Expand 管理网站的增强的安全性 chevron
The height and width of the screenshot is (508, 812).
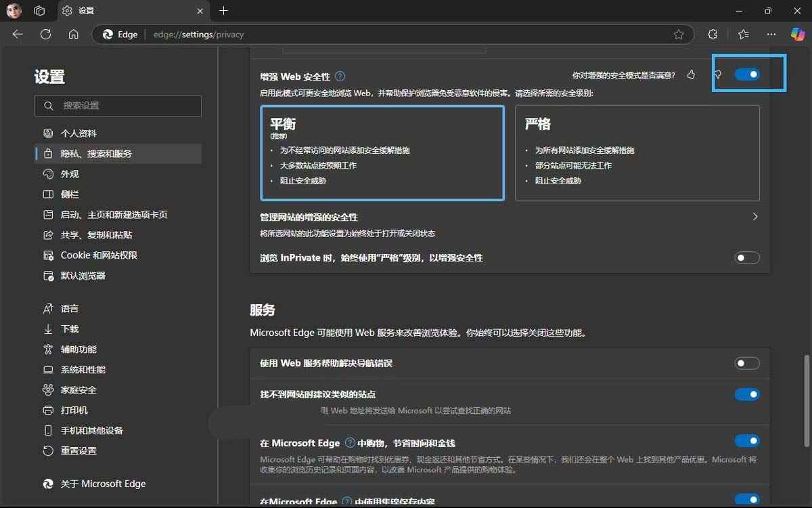tap(755, 217)
